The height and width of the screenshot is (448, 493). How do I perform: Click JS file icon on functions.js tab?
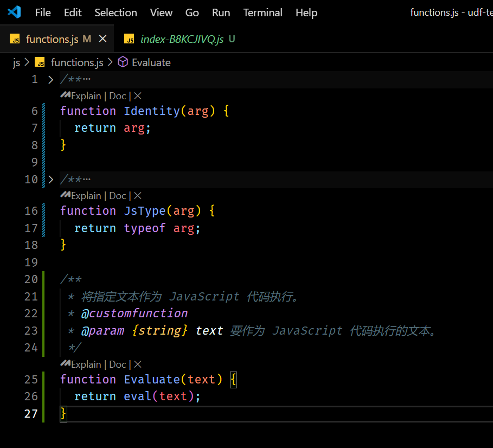coord(16,39)
